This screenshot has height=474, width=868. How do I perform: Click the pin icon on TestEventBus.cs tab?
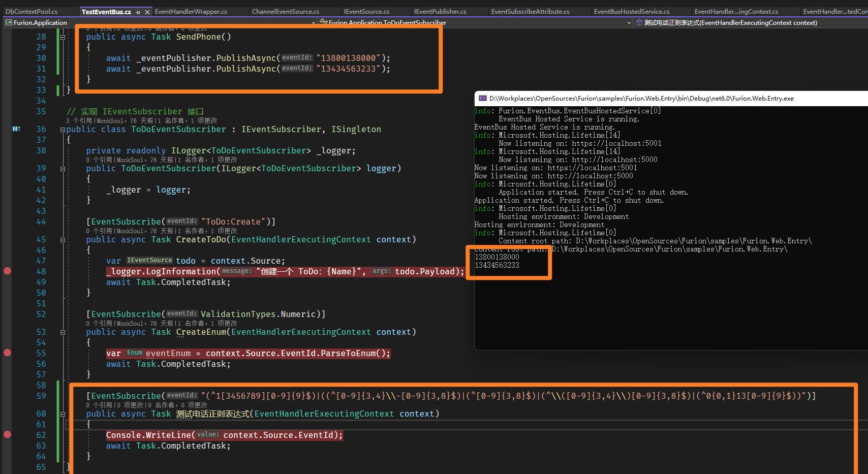(138, 12)
